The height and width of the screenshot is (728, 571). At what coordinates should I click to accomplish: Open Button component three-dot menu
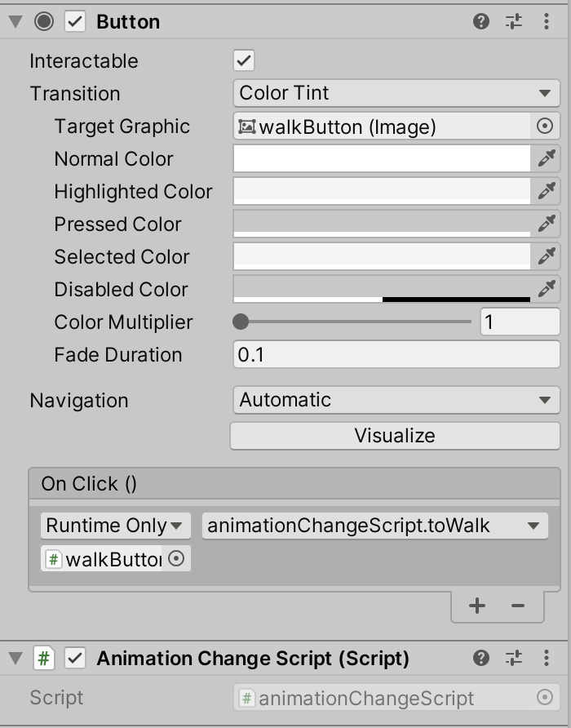(x=547, y=21)
